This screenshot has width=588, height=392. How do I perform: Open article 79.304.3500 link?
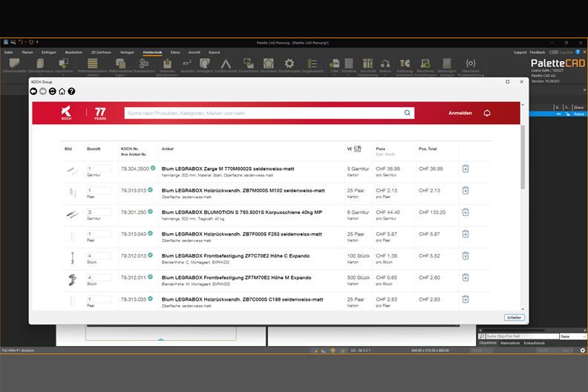pos(135,169)
